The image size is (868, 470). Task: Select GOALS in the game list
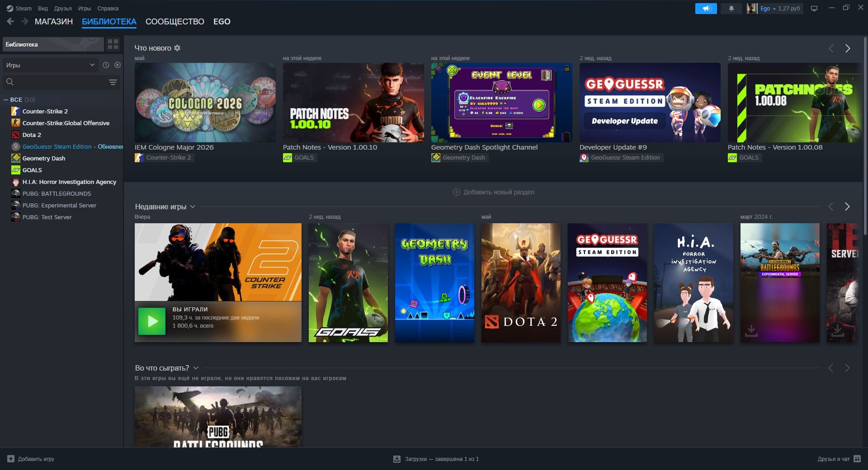click(x=32, y=170)
